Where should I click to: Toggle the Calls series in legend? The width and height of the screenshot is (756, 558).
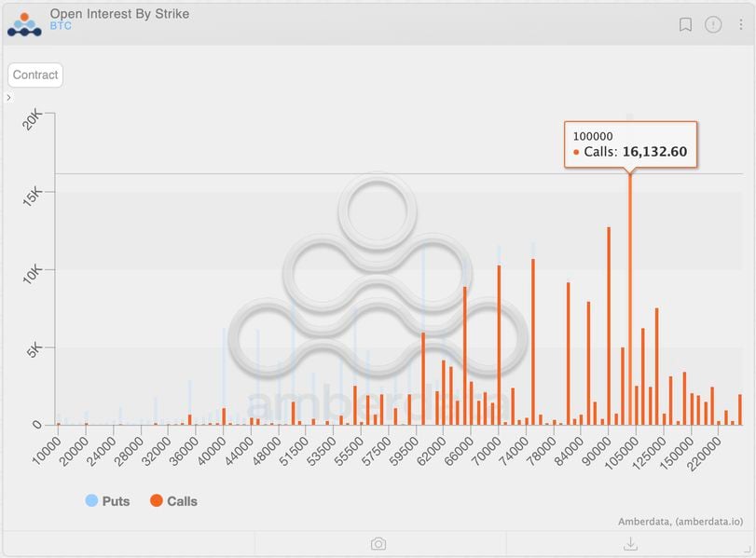173,500
